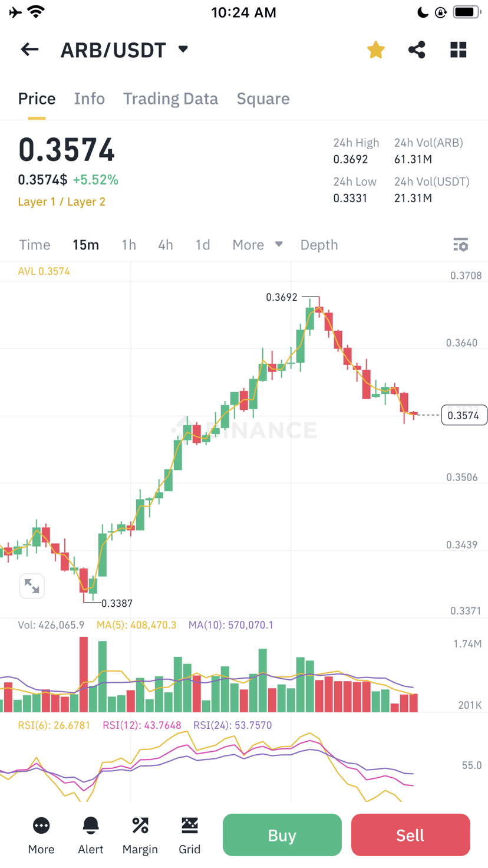Open chart indicator settings icon
488x868 pixels.
coord(461,245)
